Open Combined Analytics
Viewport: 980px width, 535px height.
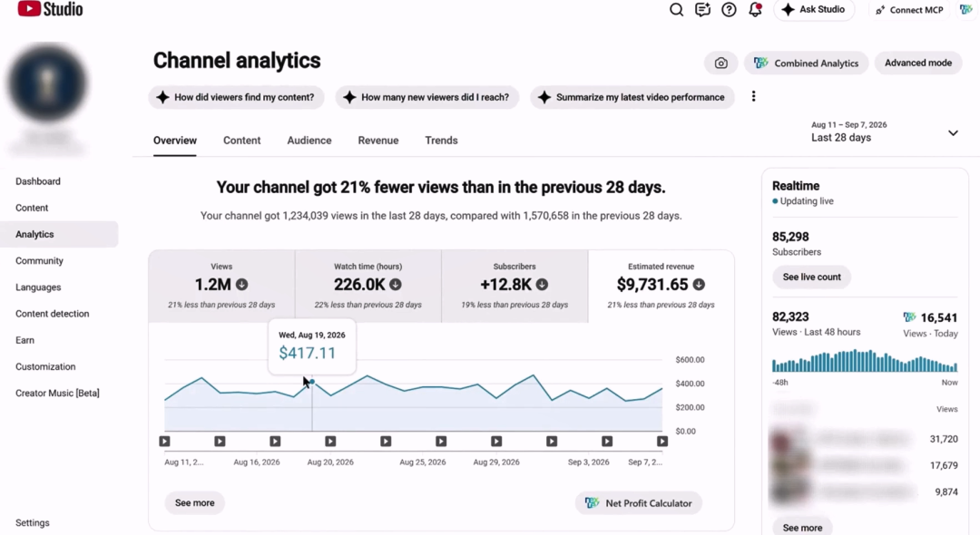point(806,63)
